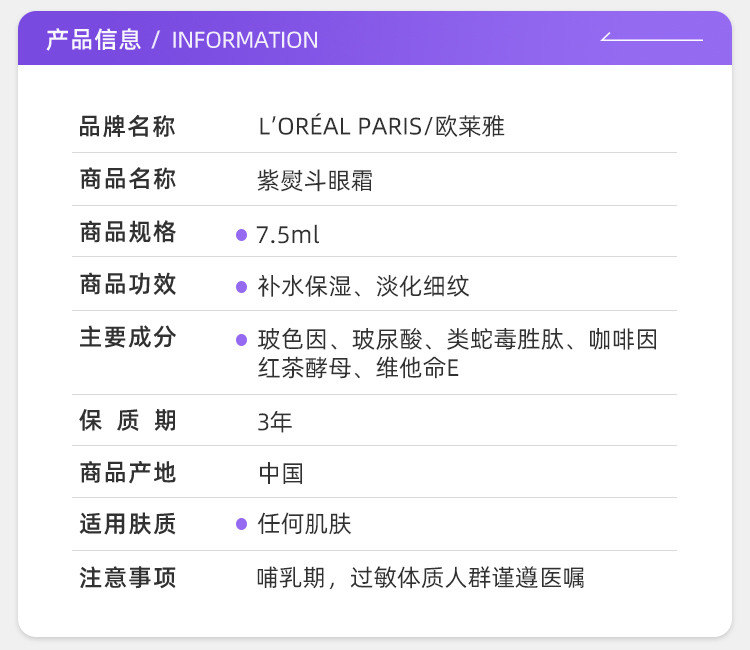Click the 商品功效 label
Screen dimensions: 750x650
pos(128,284)
